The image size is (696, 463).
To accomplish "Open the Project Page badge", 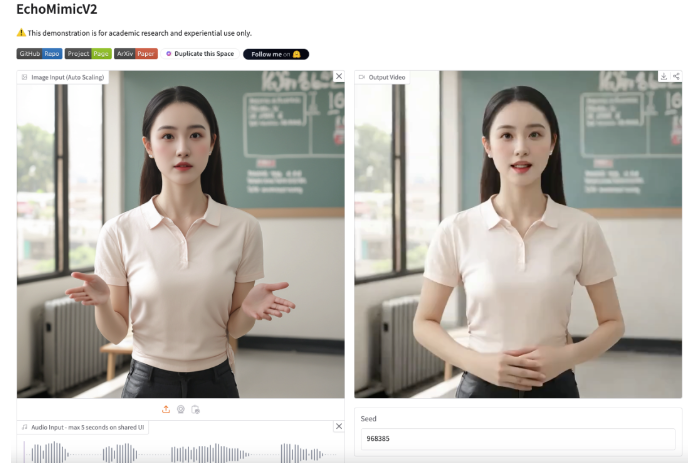I will (88, 54).
